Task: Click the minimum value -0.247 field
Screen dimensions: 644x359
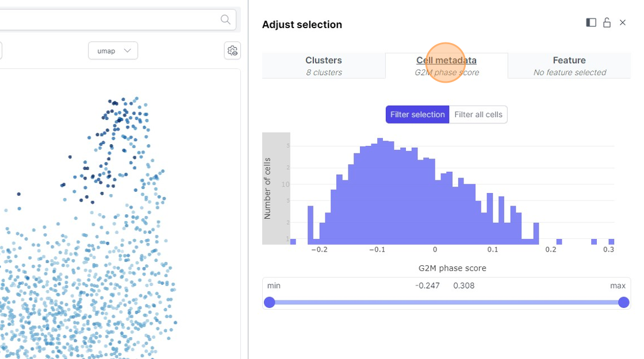Action: (x=427, y=285)
